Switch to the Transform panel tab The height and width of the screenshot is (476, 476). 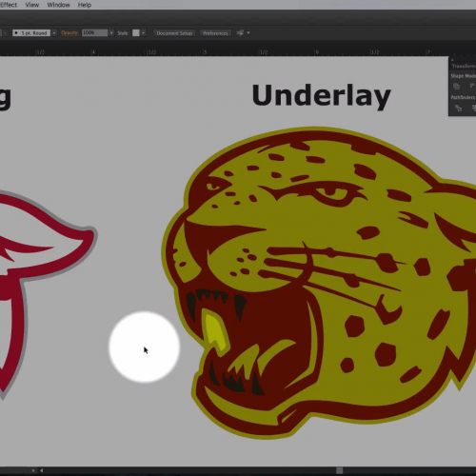464,66
